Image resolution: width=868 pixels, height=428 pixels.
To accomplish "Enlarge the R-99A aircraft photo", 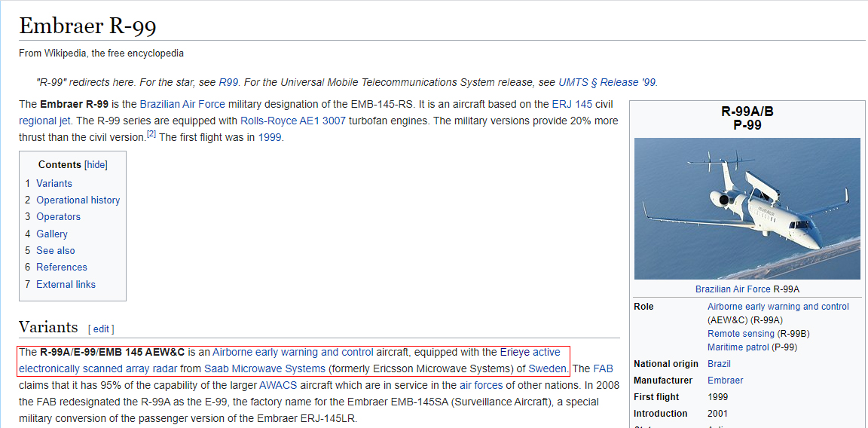I will (x=747, y=209).
